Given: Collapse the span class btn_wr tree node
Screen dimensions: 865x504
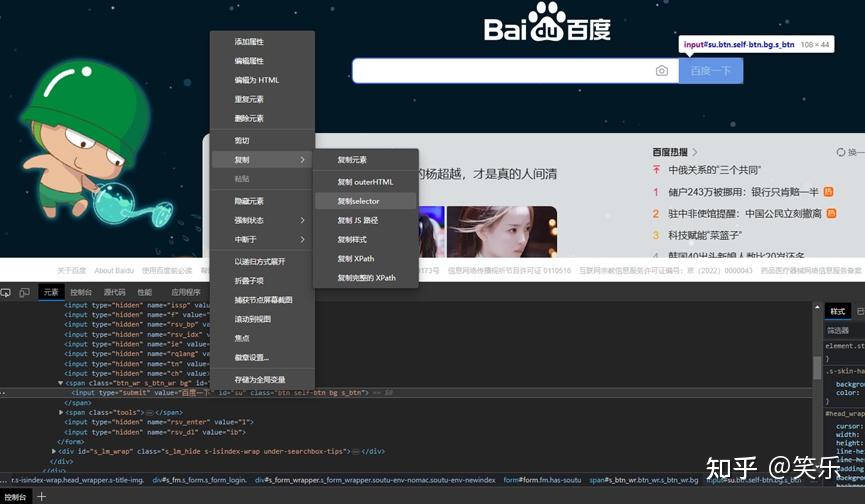Looking at the screenshot, I should (x=61, y=383).
